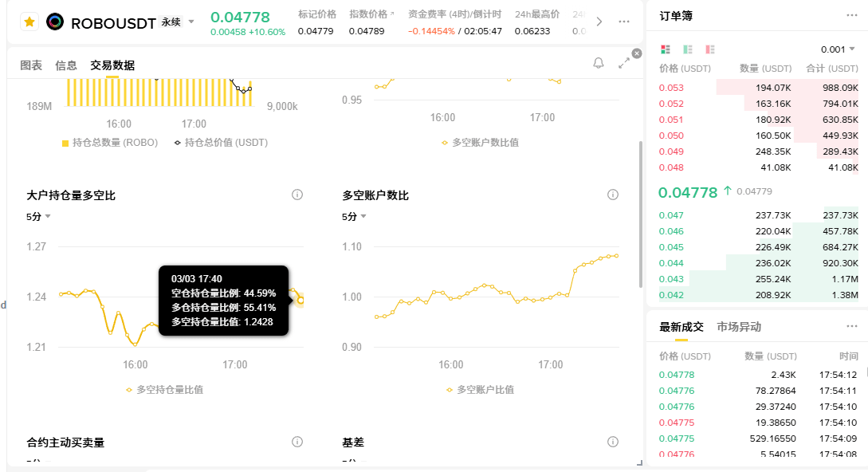Click the 指数价格 label link

point(371,14)
